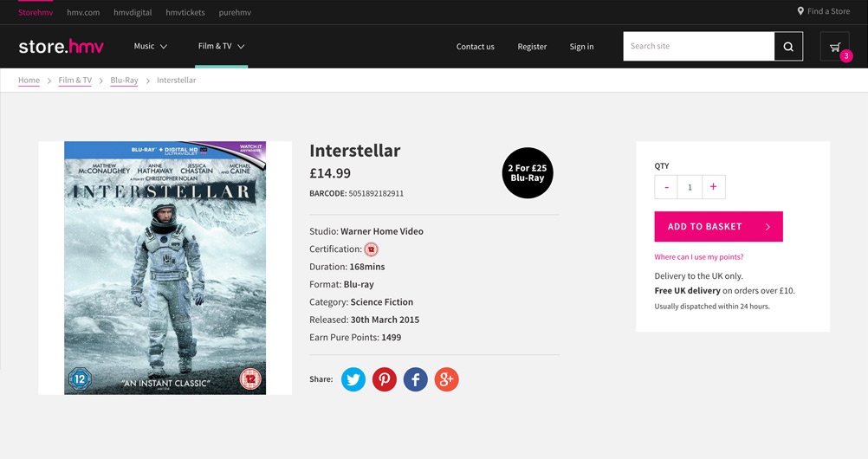Image resolution: width=868 pixels, height=459 pixels.
Task: Click Warner Home Video studio text
Action: coord(382,231)
